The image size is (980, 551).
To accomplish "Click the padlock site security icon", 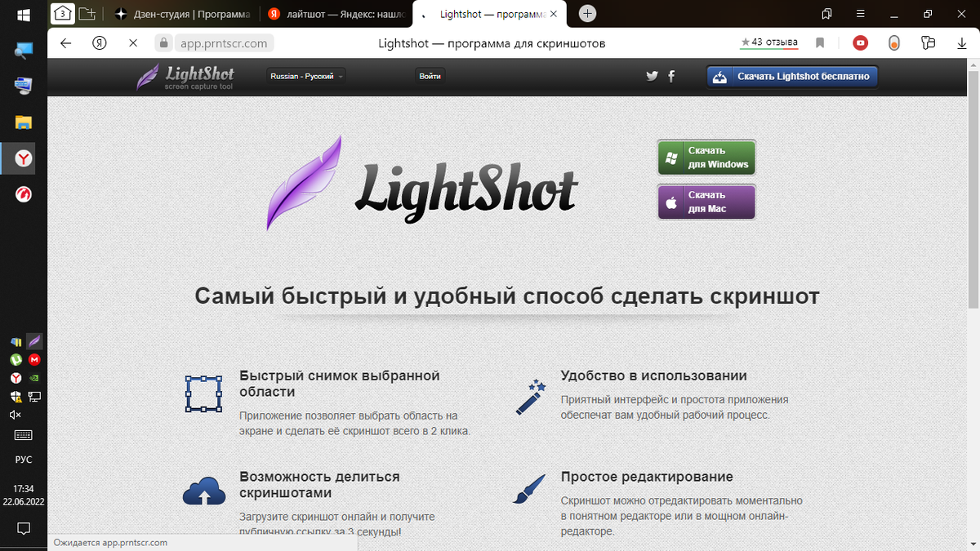I will coord(163,43).
